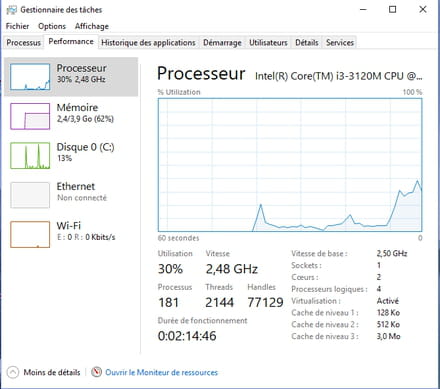Click the '2,4/3,9 Go (62%)' memory value
Image resolution: width=440 pixels, height=389 pixels.
coord(85,119)
